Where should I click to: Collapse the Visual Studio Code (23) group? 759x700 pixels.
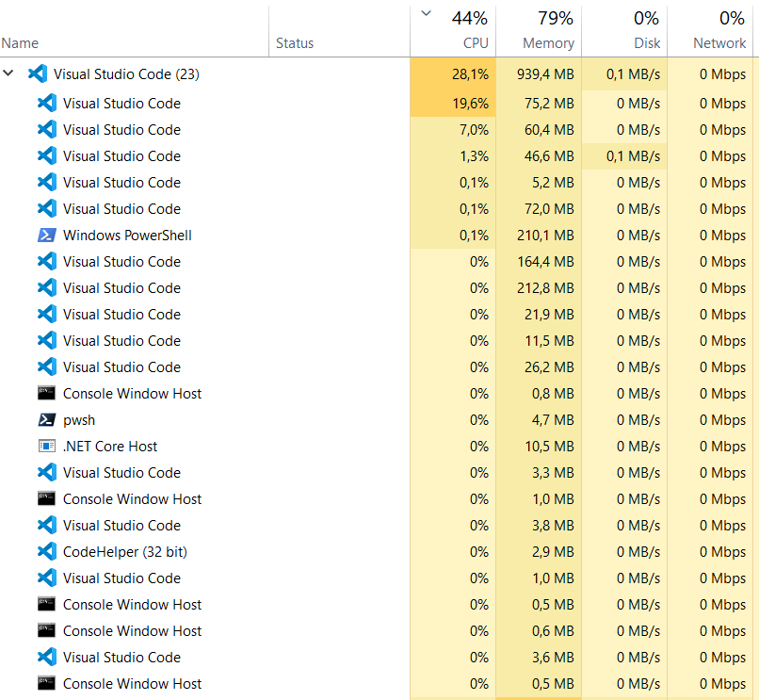[x=8, y=73]
